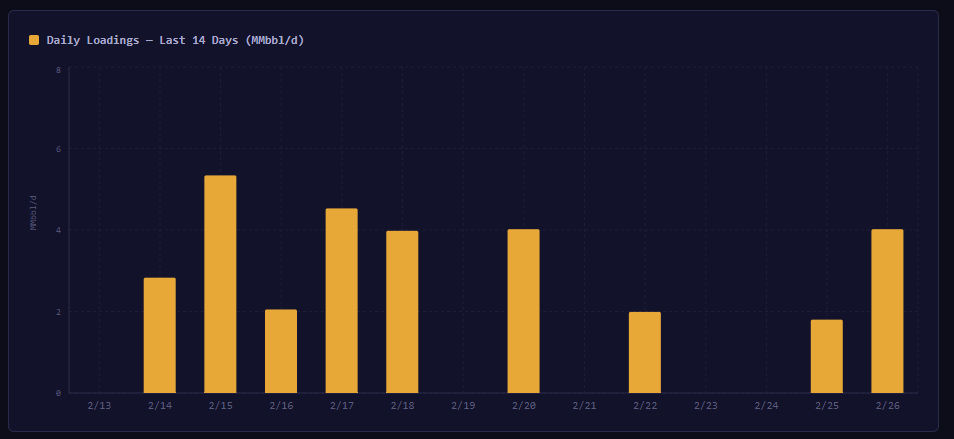Click the y-axis tick label 8
The image size is (954, 439).
point(59,69)
